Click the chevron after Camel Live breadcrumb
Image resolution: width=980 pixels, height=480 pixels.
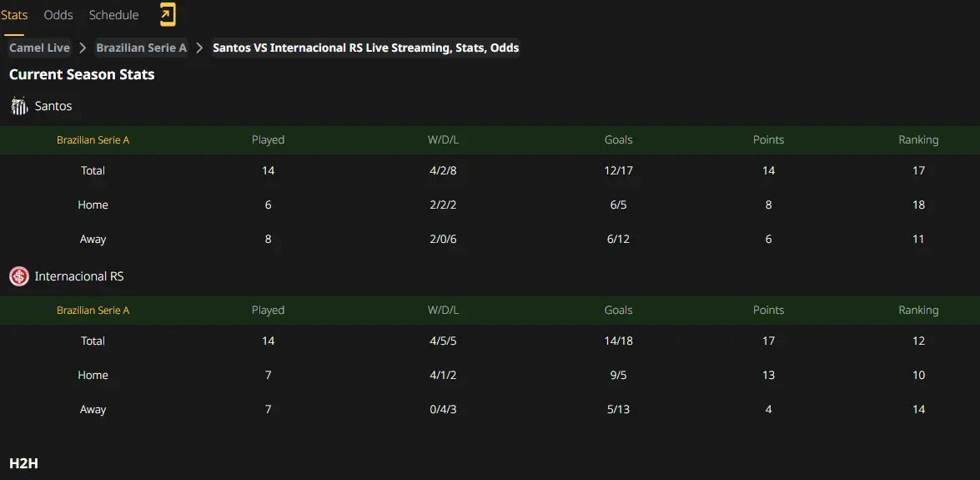pos(83,48)
